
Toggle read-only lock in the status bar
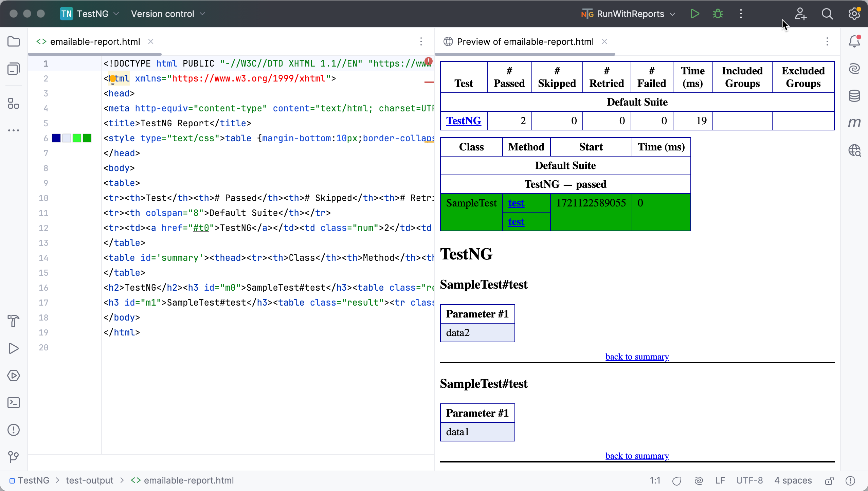[x=830, y=480]
